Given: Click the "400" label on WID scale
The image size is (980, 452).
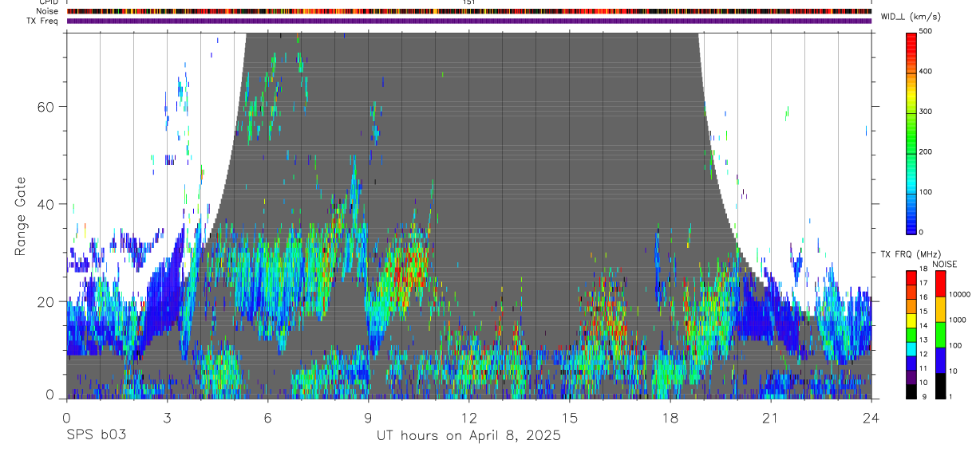Looking at the screenshot, I should tap(926, 72).
